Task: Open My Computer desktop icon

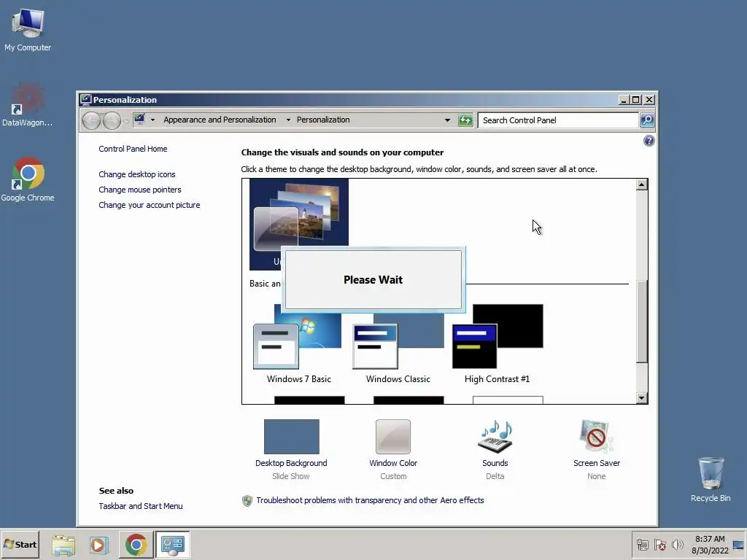Action: point(28,29)
